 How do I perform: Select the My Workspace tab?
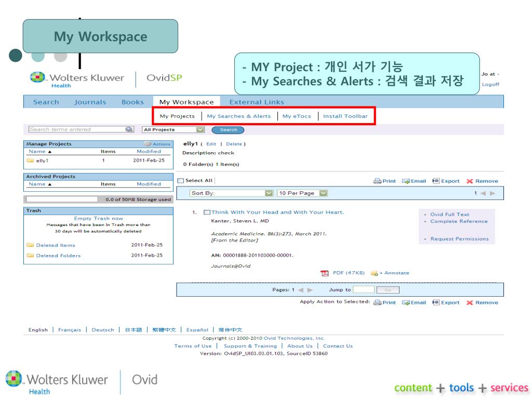point(187,102)
